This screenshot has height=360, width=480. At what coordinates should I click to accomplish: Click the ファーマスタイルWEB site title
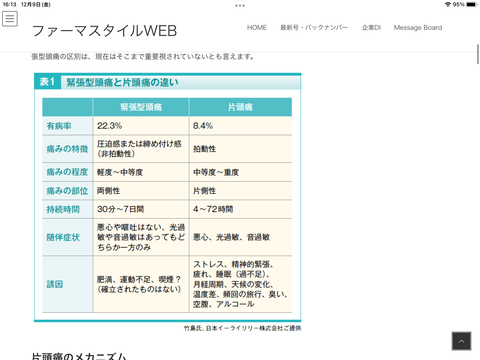click(104, 31)
